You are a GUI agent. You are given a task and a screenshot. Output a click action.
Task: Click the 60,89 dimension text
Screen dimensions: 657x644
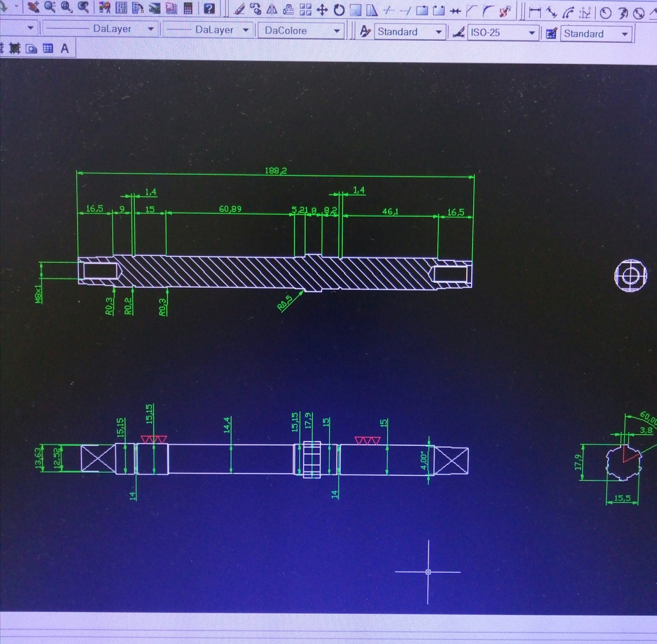click(230, 209)
